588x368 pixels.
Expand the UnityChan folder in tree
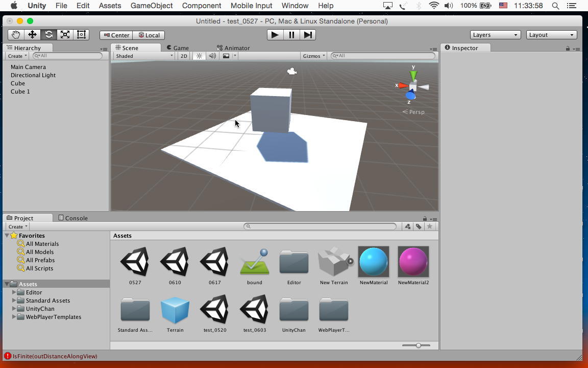[x=14, y=309]
